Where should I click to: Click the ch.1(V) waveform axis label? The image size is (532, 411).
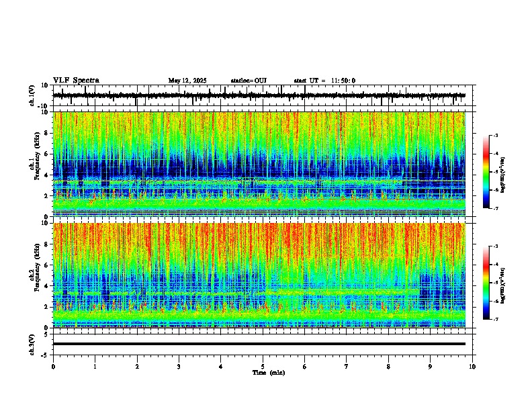pos(32,95)
